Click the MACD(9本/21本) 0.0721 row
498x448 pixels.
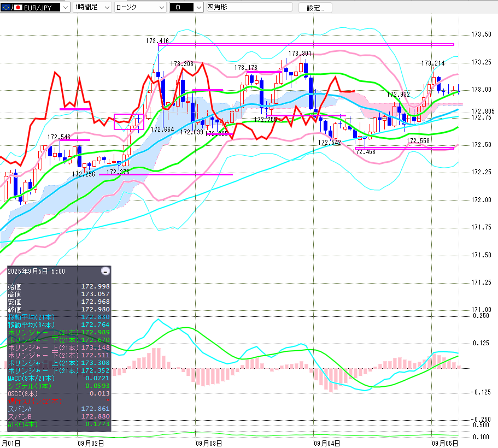pos(58,378)
